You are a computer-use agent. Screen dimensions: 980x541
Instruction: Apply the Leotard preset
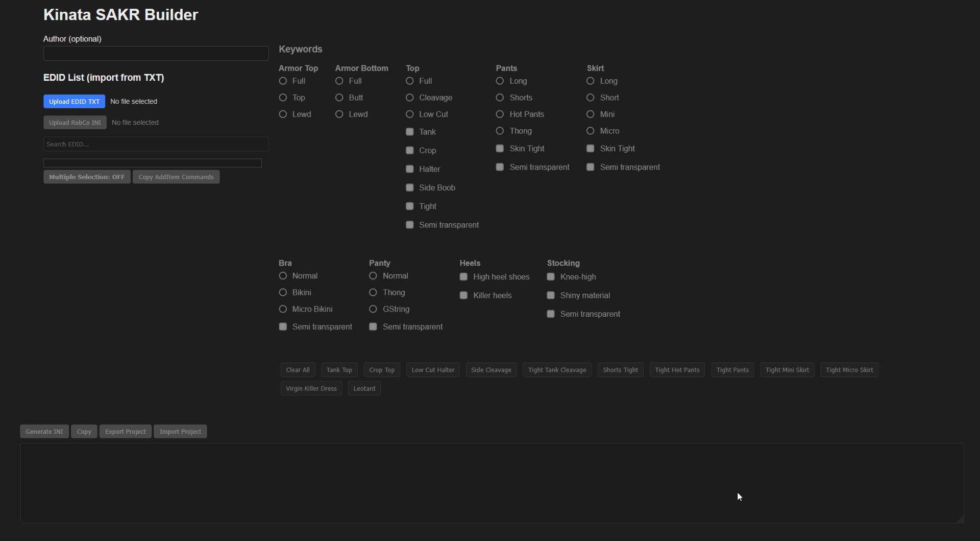364,389
